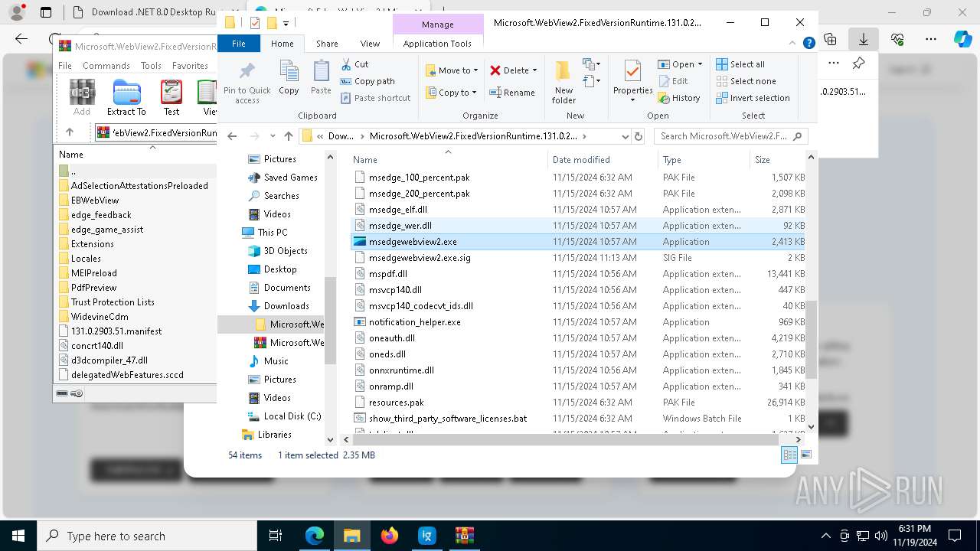
Task: Open WinRAR Tools menu
Action: 151,66
